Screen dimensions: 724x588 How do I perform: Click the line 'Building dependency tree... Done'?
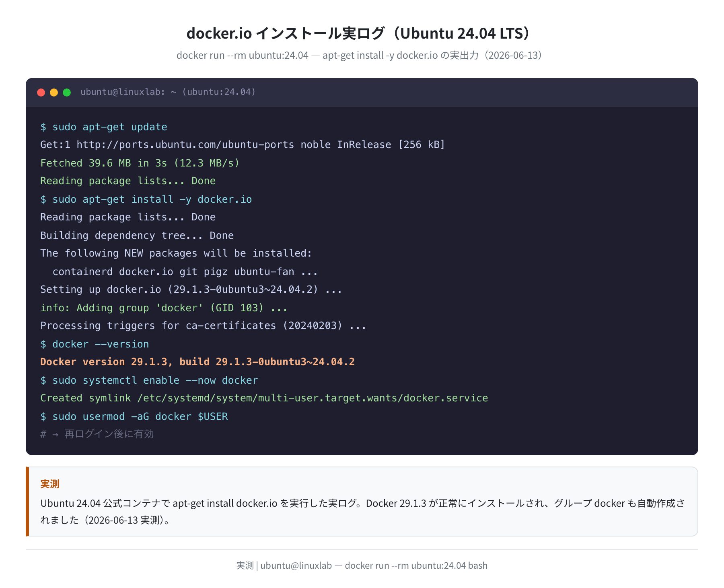coord(137,236)
